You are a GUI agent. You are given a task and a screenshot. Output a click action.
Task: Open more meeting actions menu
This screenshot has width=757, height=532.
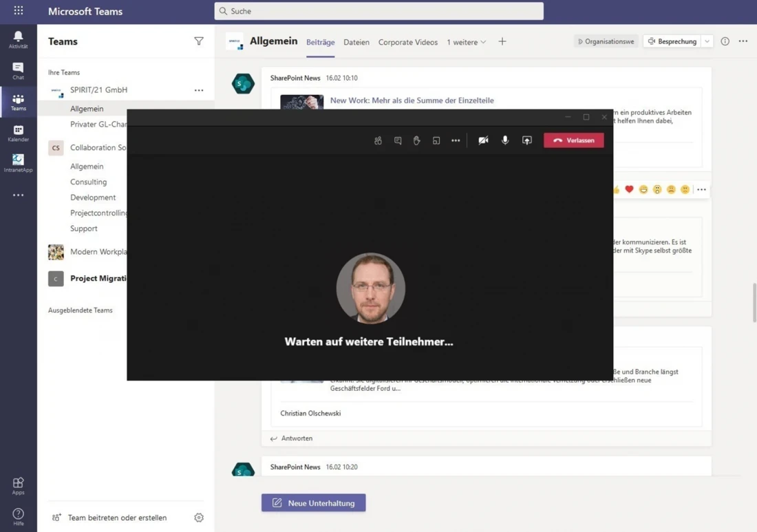coord(456,140)
